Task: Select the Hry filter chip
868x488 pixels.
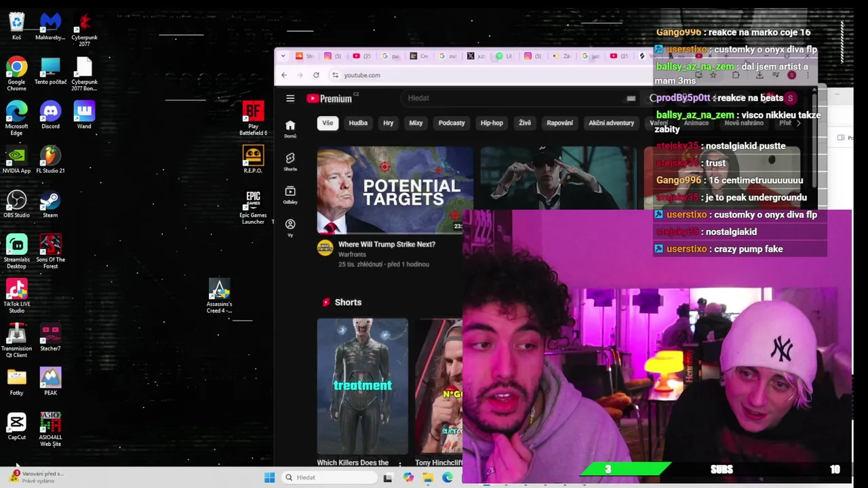Action: coord(388,123)
